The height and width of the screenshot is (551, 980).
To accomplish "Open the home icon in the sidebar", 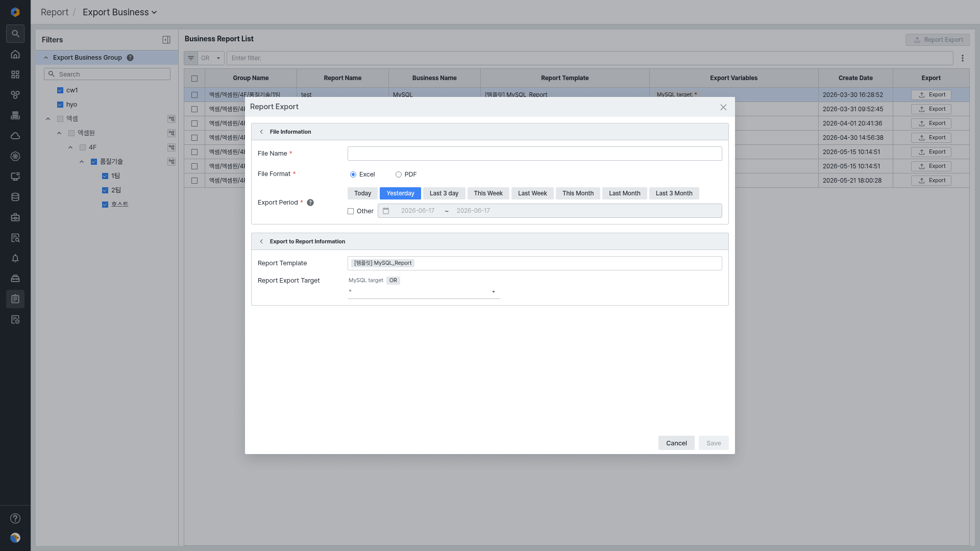I will (15, 54).
